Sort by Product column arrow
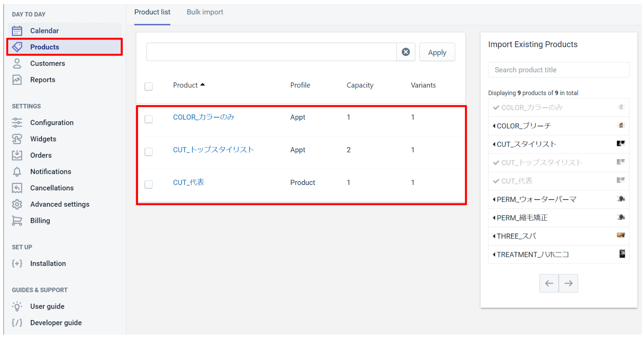 (202, 85)
